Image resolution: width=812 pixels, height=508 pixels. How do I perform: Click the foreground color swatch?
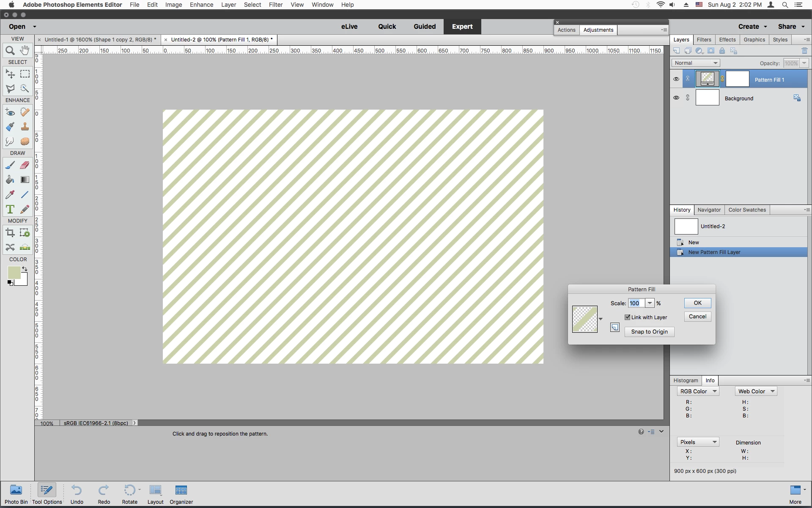(x=14, y=273)
